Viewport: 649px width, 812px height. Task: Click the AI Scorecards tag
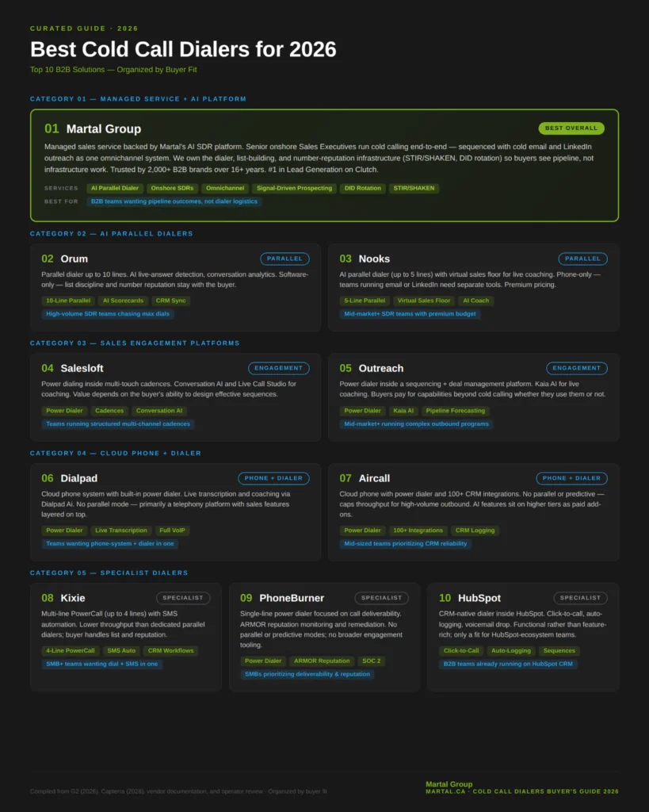(123, 301)
